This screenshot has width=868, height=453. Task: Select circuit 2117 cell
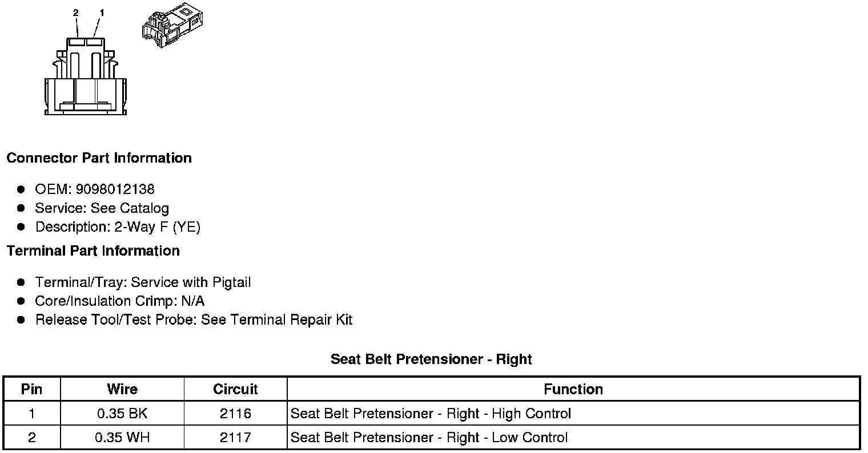click(235, 438)
